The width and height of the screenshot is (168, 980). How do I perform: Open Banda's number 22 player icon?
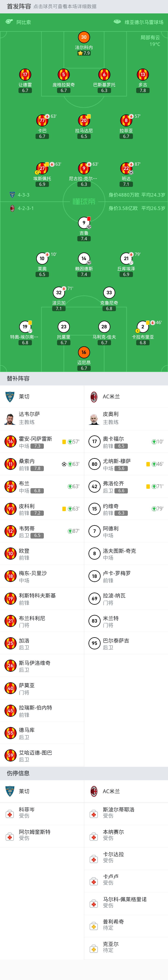(x=126, y=168)
